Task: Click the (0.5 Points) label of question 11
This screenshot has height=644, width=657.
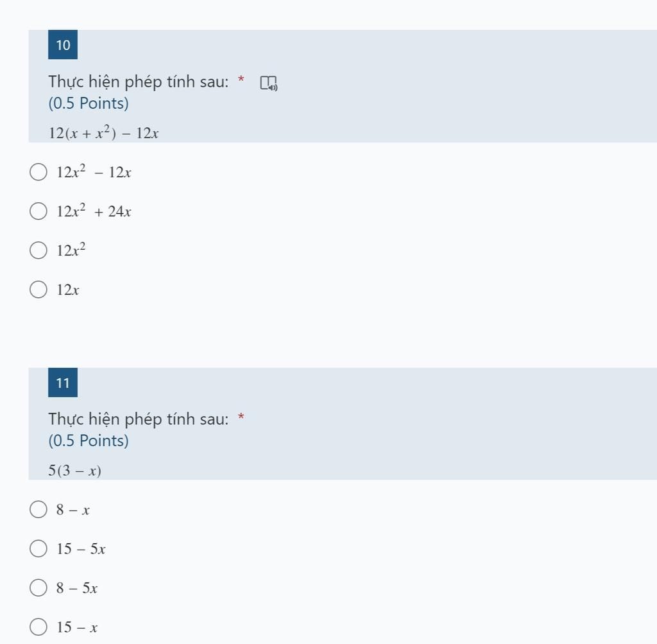Action: pos(89,441)
